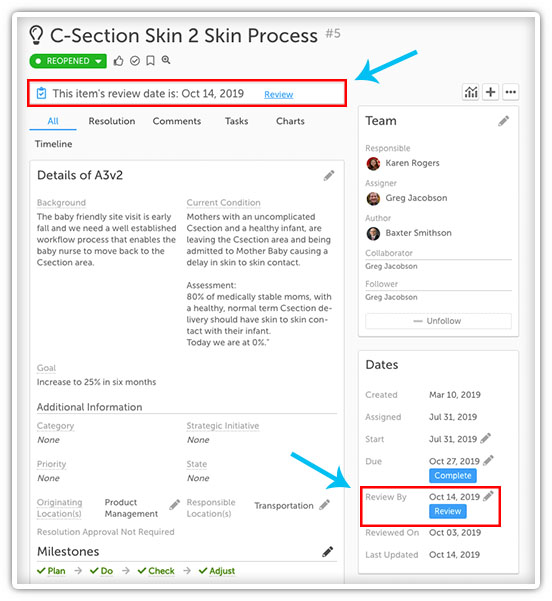The height and width of the screenshot is (601, 552).
Task: Edit the Due date pencil icon
Action: (x=488, y=461)
